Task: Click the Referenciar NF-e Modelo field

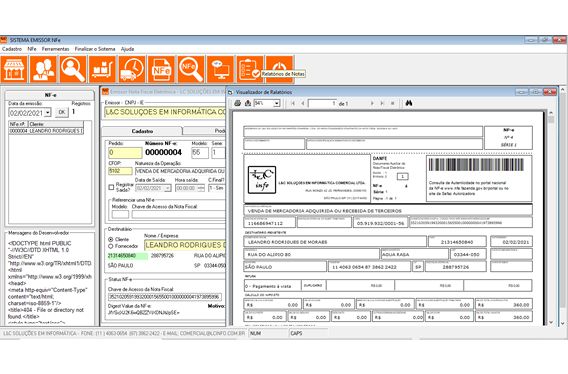Action: click(x=120, y=214)
